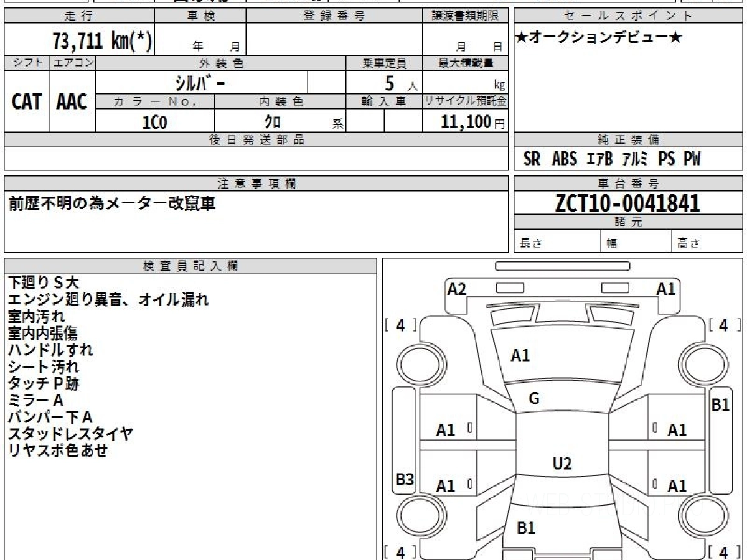Select the seating capacity 5 人
Image resolution: width=747 pixels, height=560 pixels.
click(401, 83)
